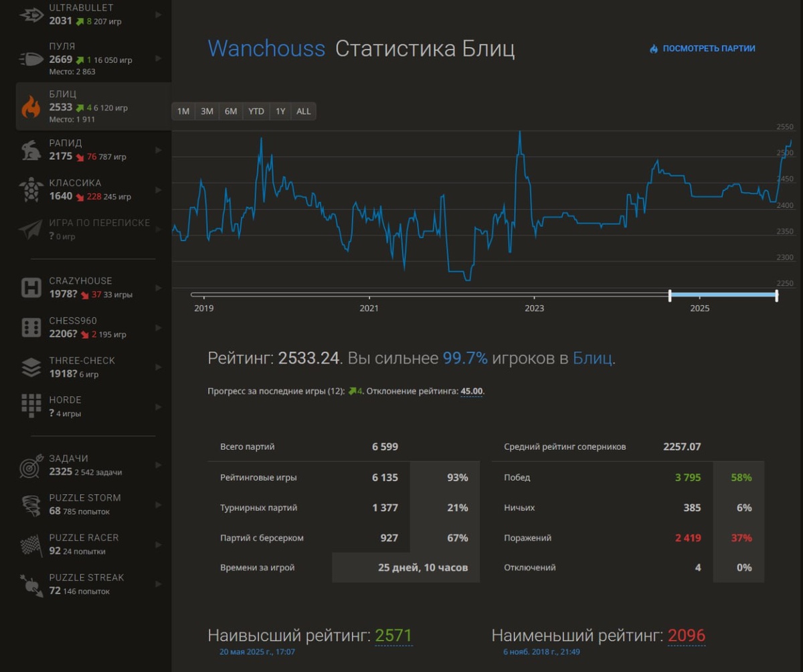Image resolution: width=803 pixels, height=672 pixels.
Task: Expand the Рапид row arrow
Action: click(x=159, y=150)
